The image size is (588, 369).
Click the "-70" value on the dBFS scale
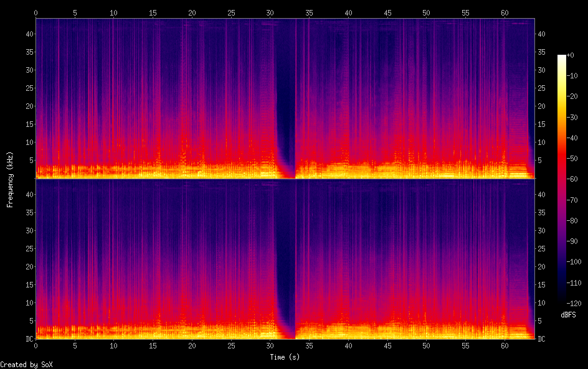coord(572,200)
